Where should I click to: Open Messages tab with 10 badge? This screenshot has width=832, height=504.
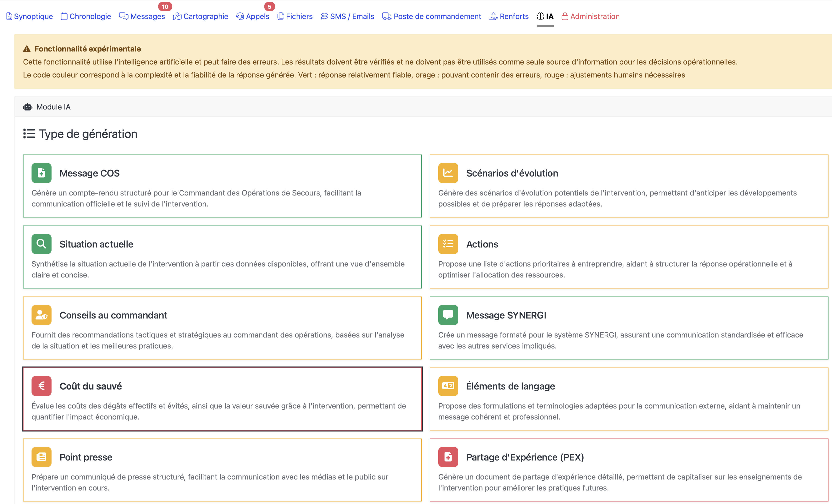[142, 16]
